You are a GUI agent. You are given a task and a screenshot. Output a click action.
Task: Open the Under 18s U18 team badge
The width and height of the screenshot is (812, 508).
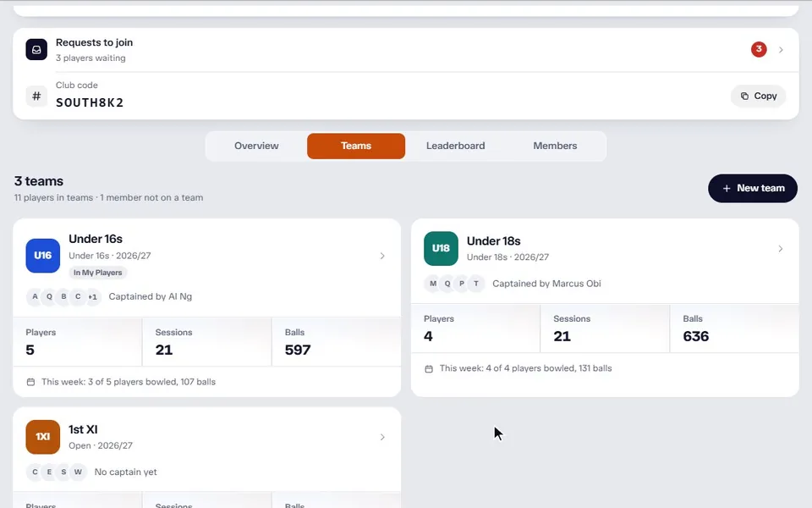click(441, 248)
